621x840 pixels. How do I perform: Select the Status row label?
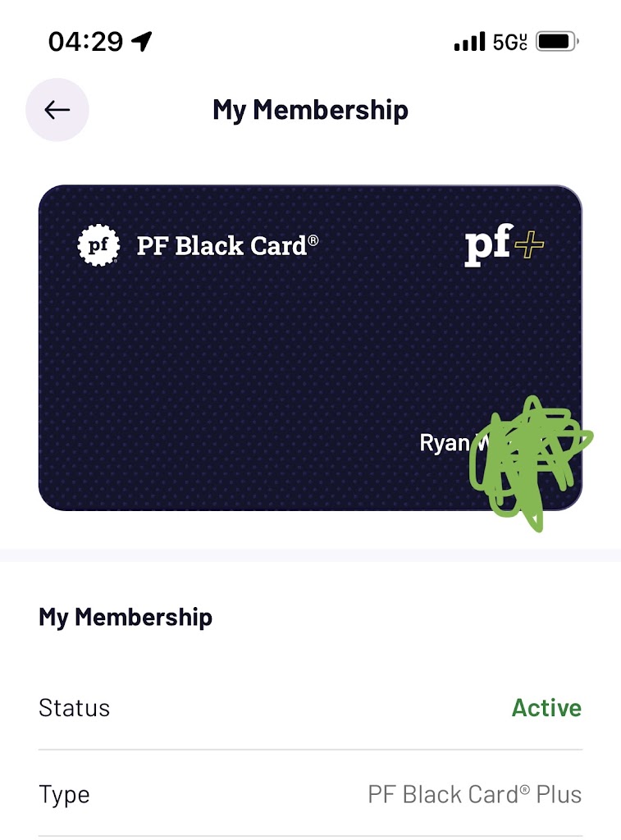point(74,708)
